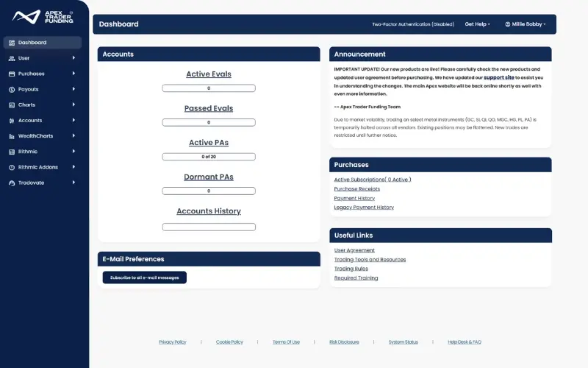The height and width of the screenshot is (368, 588).
Task: Click the Active Evals progress bar
Action: tap(209, 88)
